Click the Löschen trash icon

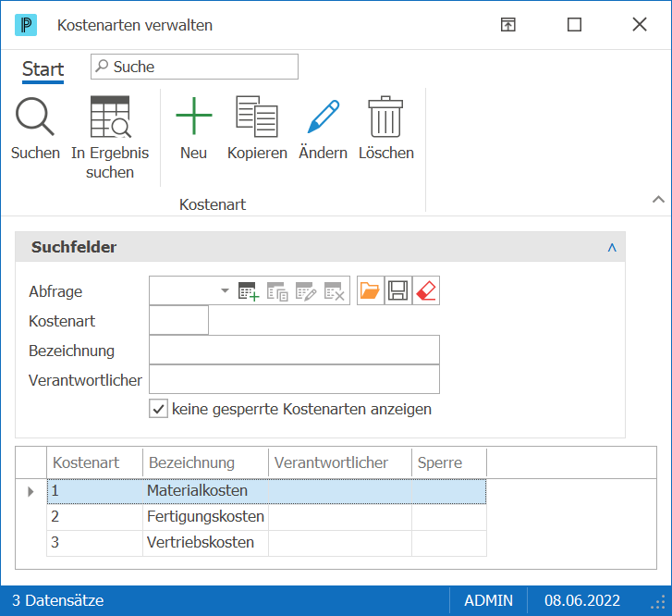pyautogui.click(x=385, y=117)
